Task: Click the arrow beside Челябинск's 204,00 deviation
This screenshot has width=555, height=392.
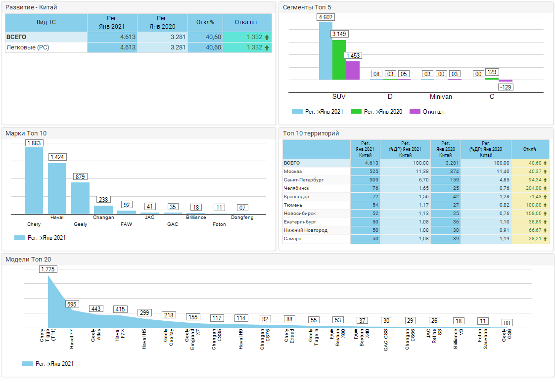Action: 545,188
